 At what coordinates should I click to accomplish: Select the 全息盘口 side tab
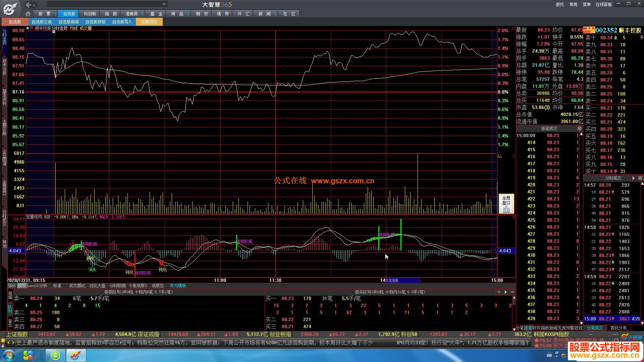(4, 187)
